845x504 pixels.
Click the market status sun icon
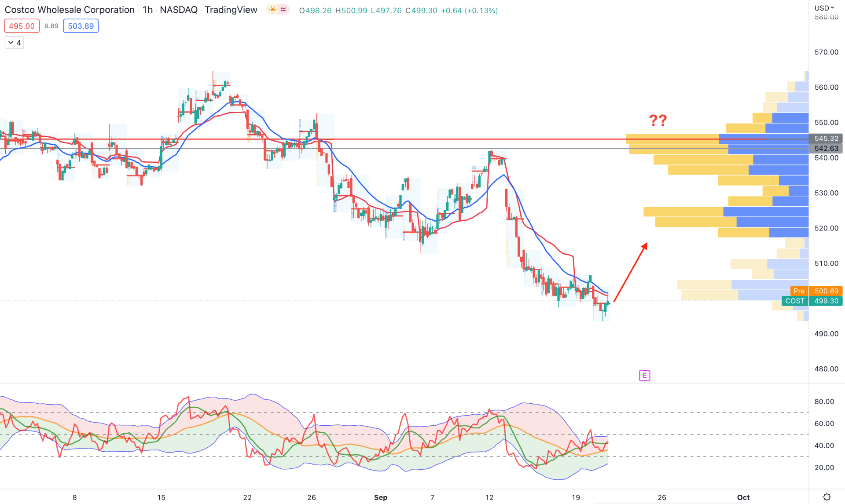point(272,10)
